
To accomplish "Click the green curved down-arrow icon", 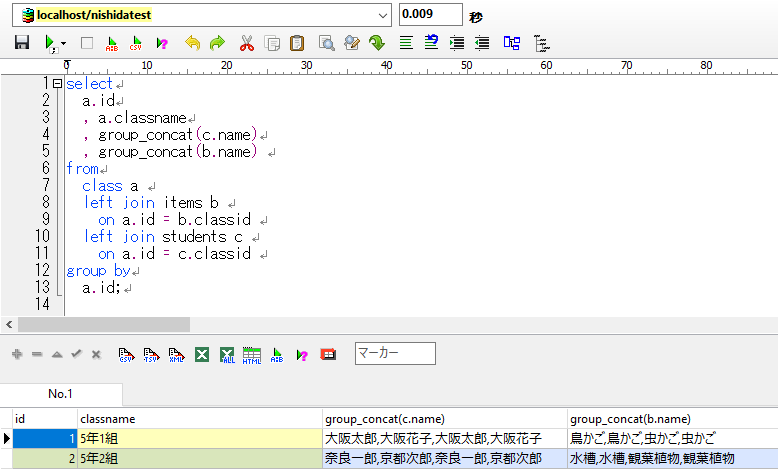I will (377, 43).
